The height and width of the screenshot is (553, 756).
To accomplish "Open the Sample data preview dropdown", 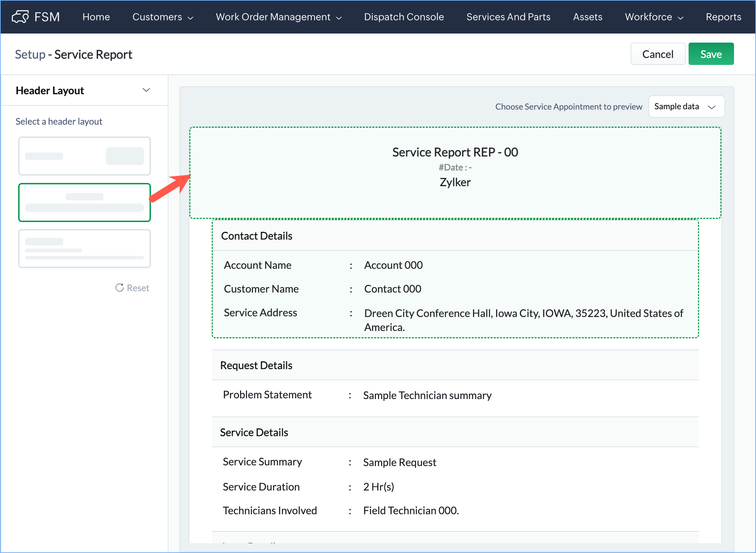I will coord(686,106).
